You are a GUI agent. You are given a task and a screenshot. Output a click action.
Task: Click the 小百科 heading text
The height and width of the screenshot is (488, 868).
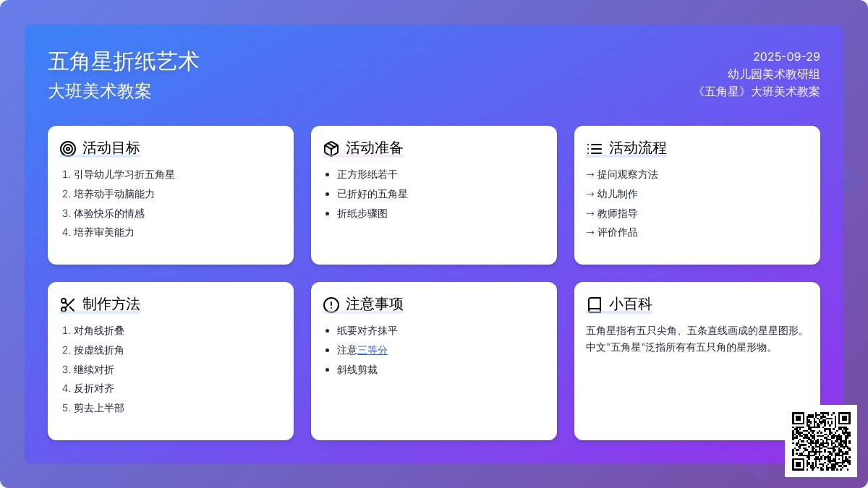(x=631, y=304)
